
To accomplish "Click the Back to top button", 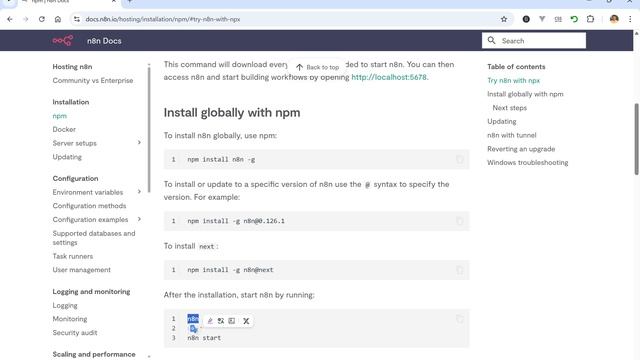I will [x=317, y=67].
